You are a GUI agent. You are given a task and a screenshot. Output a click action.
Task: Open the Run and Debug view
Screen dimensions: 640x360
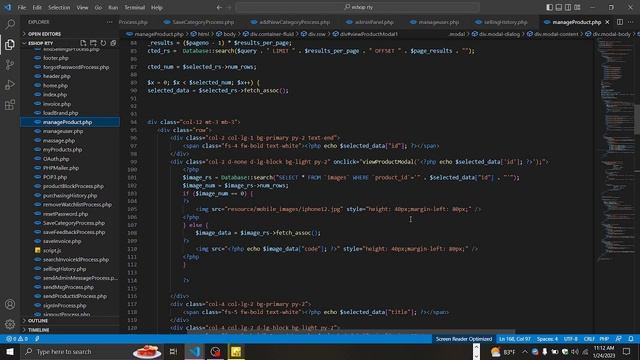(x=10, y=84)
